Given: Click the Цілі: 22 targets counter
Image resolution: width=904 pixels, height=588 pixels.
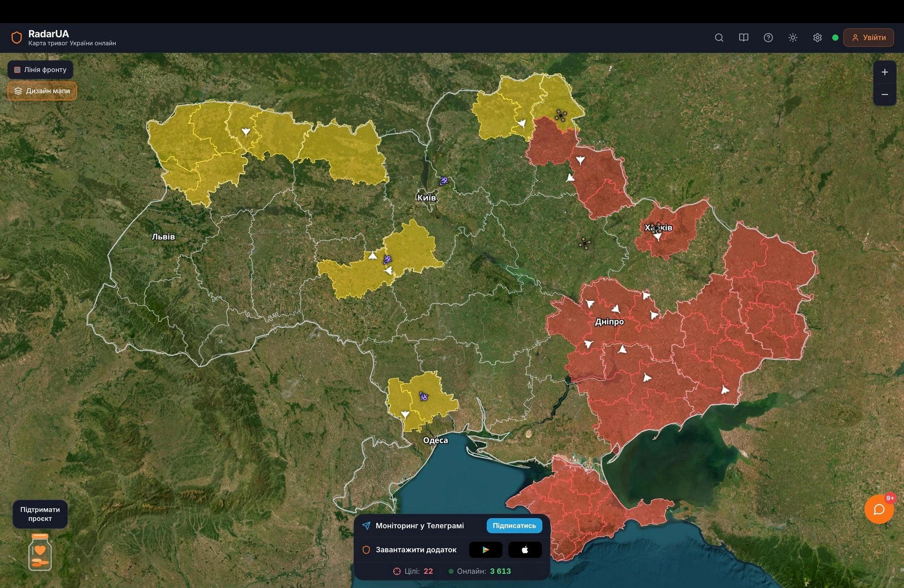Looking at the screenshot, I should click(x=413, y=571).
